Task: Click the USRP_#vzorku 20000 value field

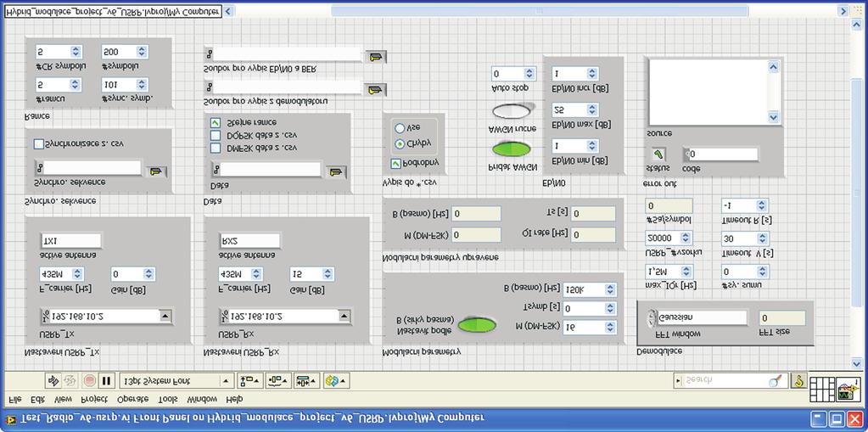Action: (664, 238)
